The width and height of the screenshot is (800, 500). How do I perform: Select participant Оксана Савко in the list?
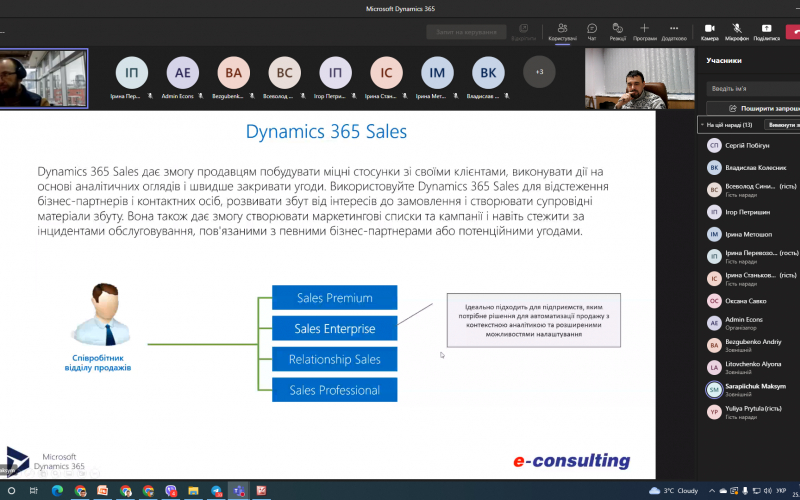[753, 301]
